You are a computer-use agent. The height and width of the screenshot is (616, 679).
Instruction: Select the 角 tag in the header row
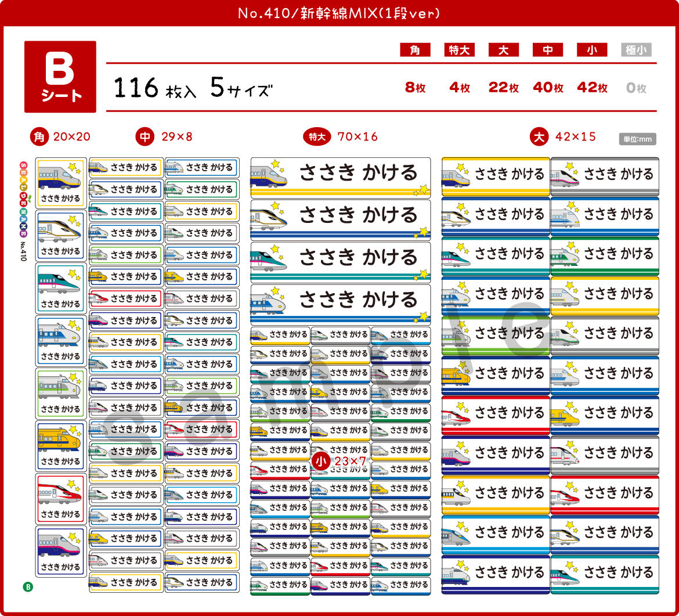pyautogui.click(x=415, y=50)
